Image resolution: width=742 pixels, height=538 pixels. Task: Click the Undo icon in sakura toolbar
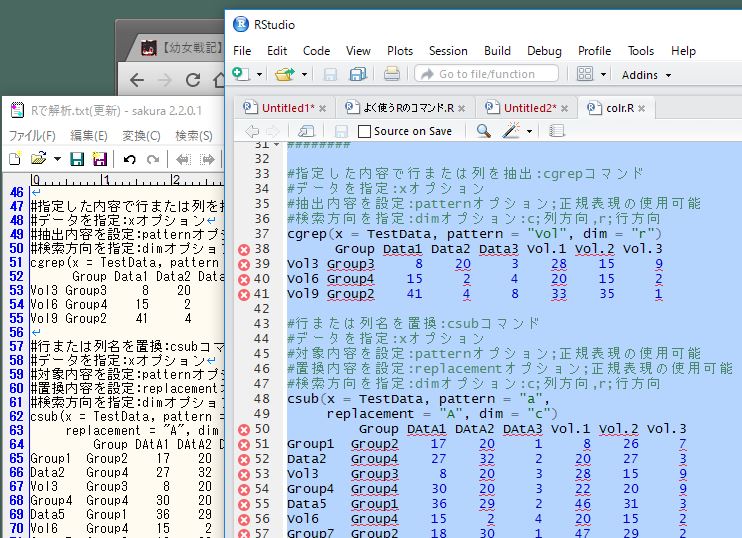[x=129, y=159]
